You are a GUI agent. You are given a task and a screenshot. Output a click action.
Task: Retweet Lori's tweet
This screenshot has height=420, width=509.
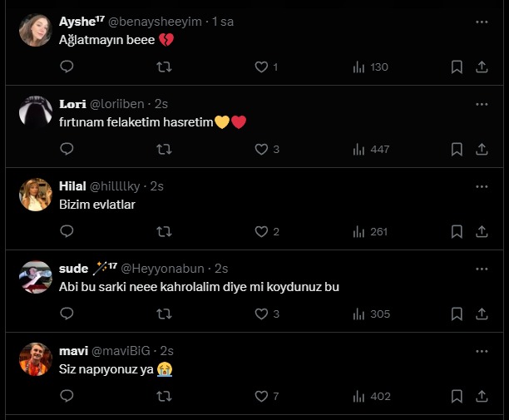click(164, 150)
